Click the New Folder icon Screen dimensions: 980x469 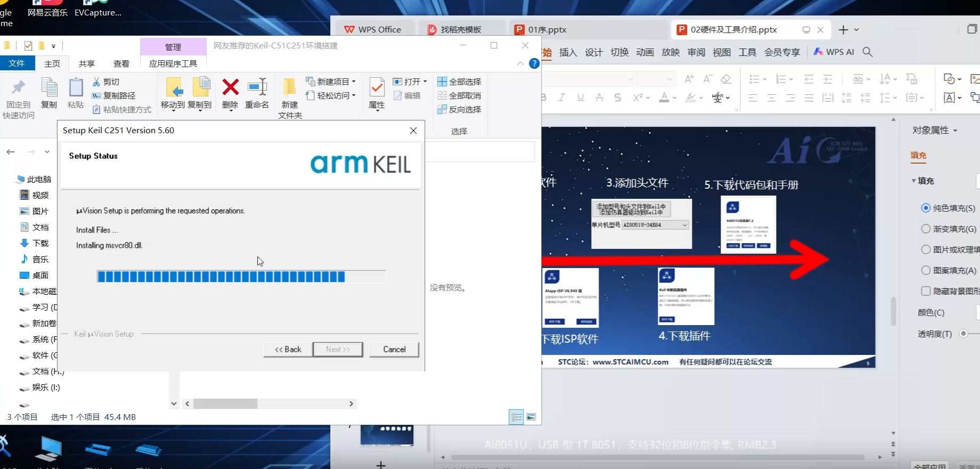point(289,87)
